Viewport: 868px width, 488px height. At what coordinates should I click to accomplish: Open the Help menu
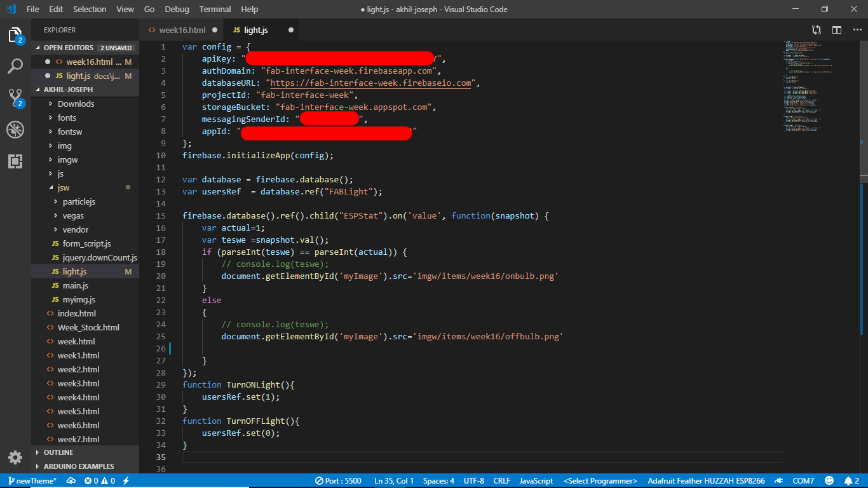tap(250, 10)
